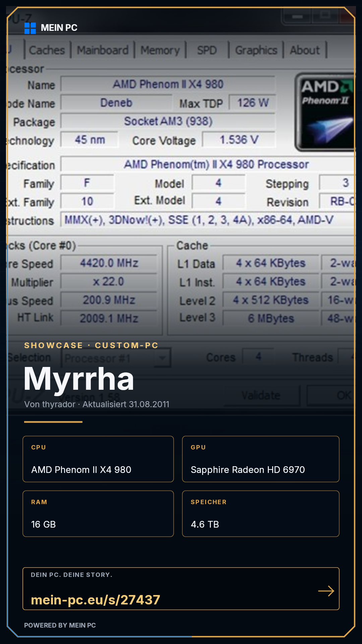362x644 pixels.
Task: Click the Package value Socket AM3 (938)
Action: point(168,121)
